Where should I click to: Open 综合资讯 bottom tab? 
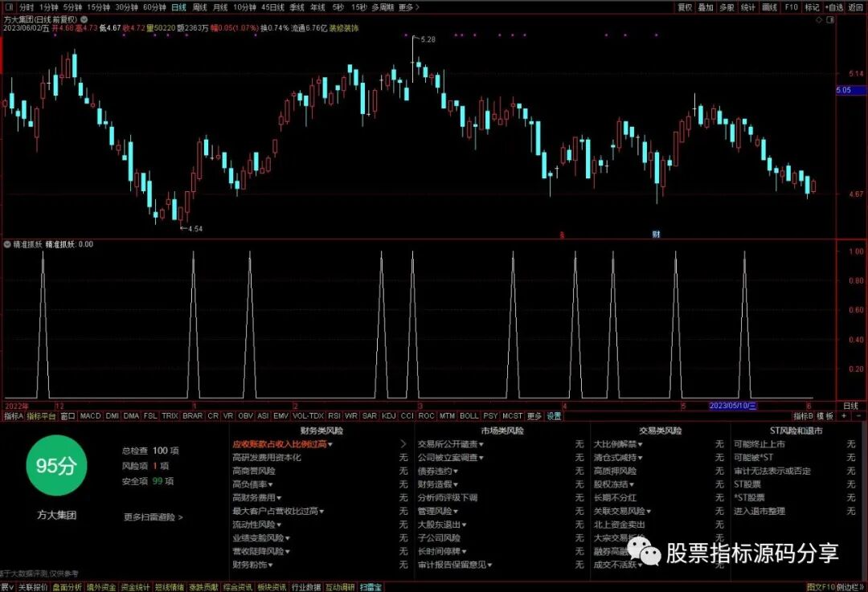tap(237, 587)
